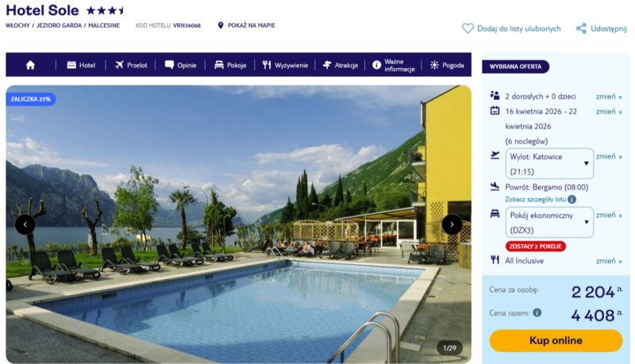Click zmień link next to travelers count
Screen dimensions: 635x364
point(609,97)
